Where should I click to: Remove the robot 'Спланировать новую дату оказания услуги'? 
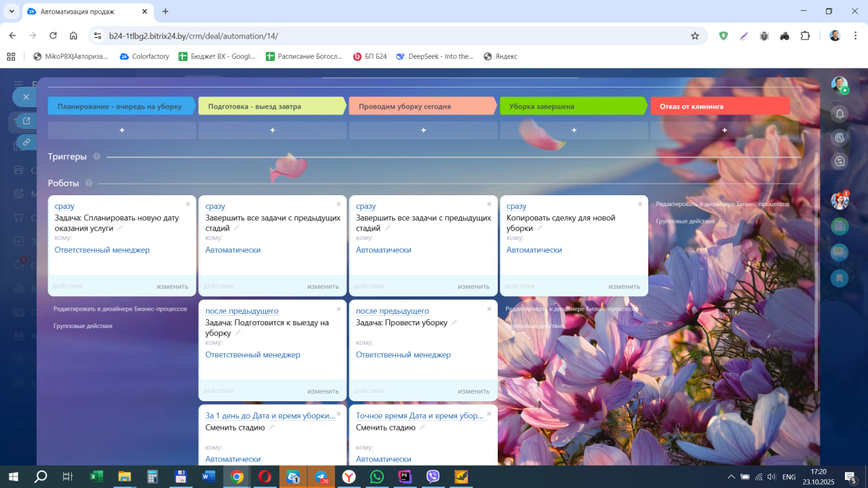189,204
